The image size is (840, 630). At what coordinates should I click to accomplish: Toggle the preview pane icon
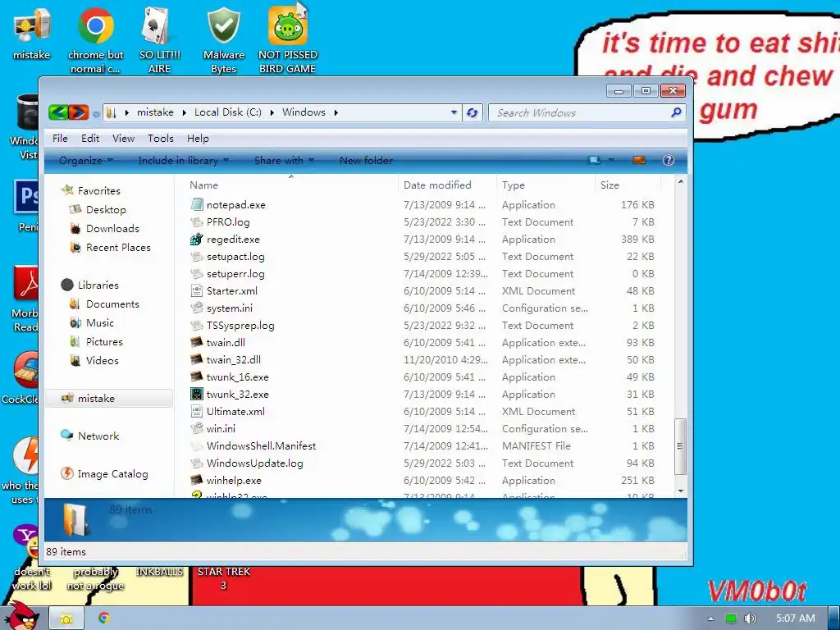[x=638, y=160]
